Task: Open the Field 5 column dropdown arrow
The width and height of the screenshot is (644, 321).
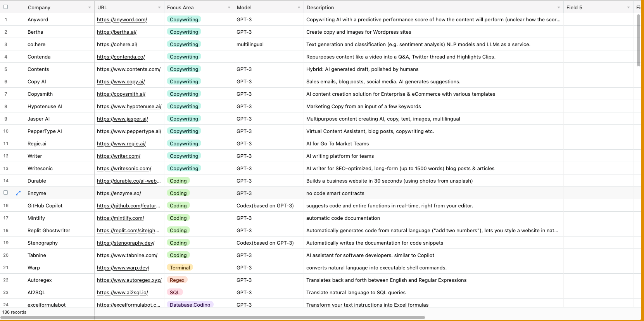Action: [628, 8]
